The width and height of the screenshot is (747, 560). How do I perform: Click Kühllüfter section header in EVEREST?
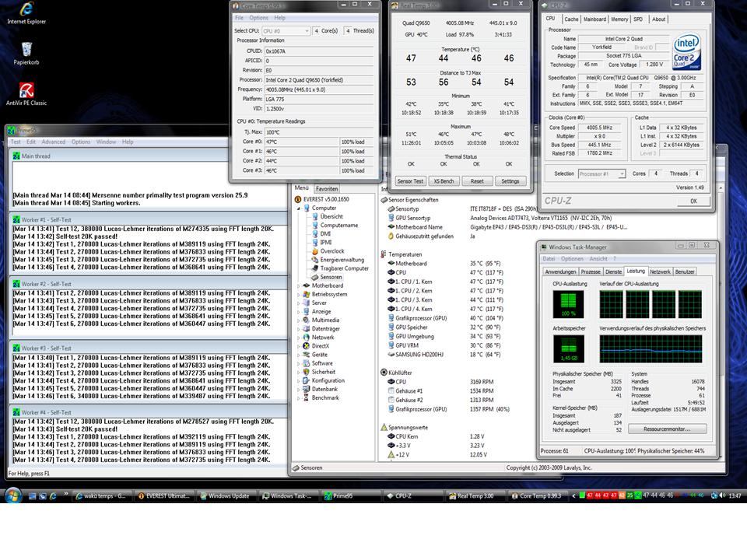(x=400, y=373)
